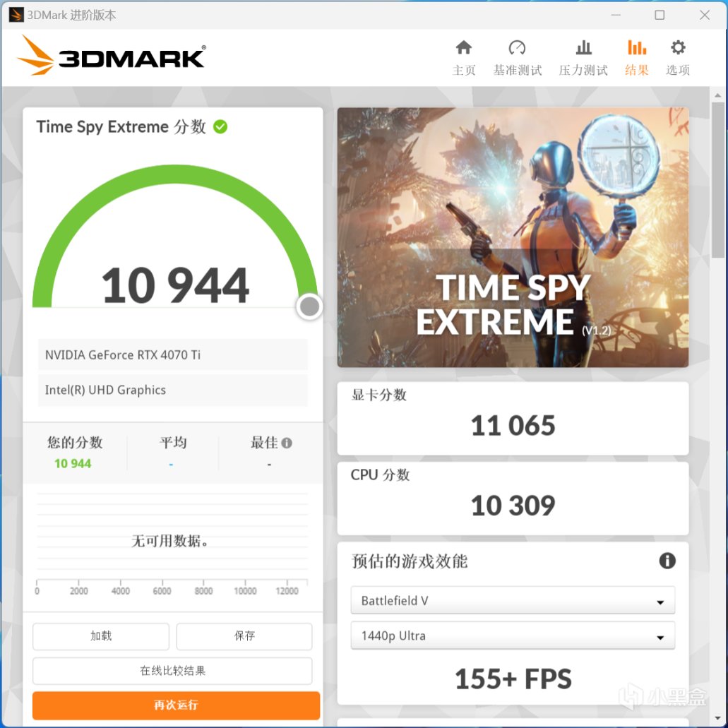This screenshot has width=728, height=728.
Task: Click the green 10 944 your score value
Action: click(73, 463)
